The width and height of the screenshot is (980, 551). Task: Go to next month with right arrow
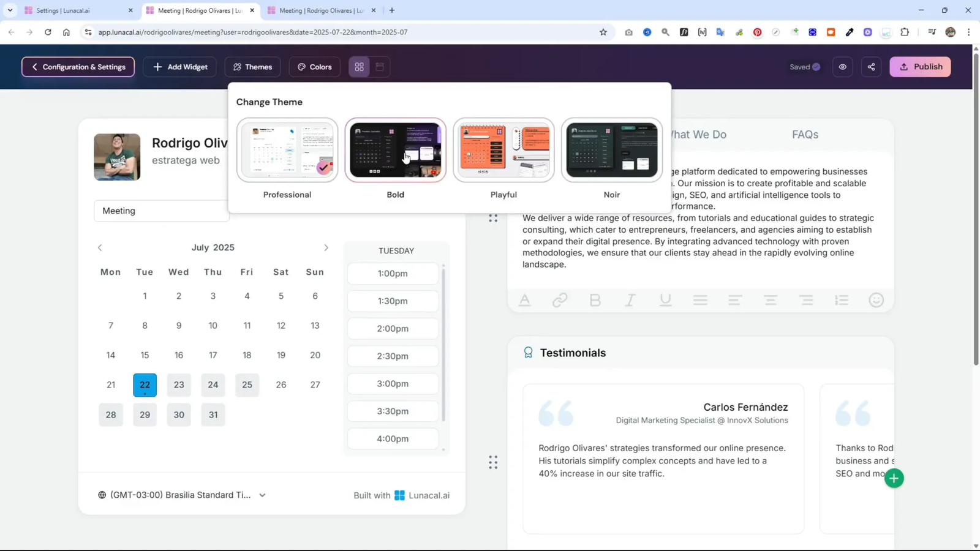click(x=326, y=247)
